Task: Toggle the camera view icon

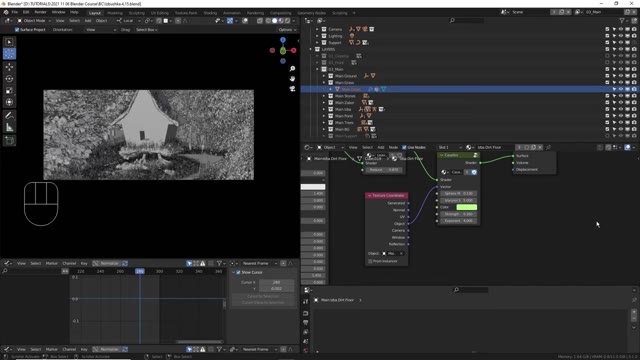Action: coord(292,89)
